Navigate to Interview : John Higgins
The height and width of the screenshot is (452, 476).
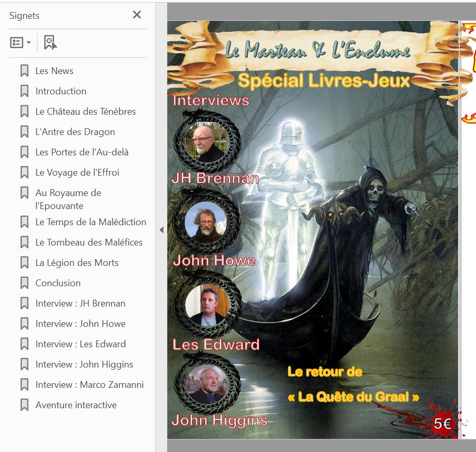pyautogui.click(x=84, y=364)
